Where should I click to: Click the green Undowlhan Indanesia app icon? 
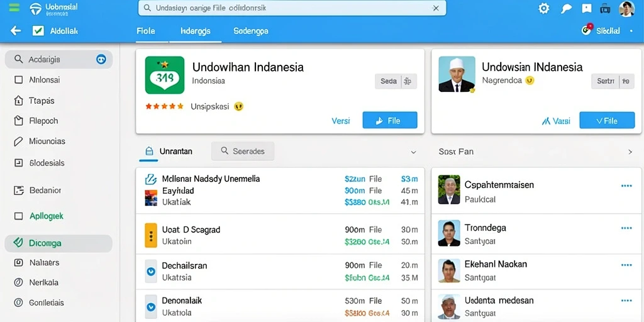pos(165,75)
